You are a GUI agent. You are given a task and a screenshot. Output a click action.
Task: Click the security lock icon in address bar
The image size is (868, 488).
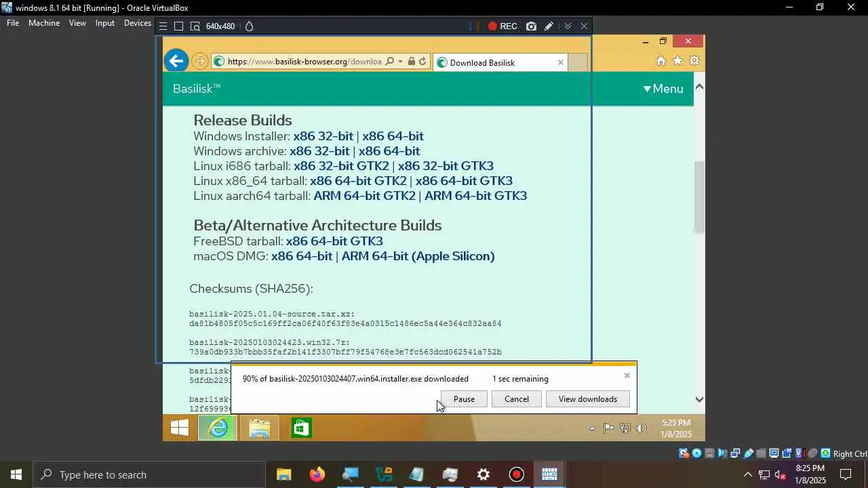[411, 61]
